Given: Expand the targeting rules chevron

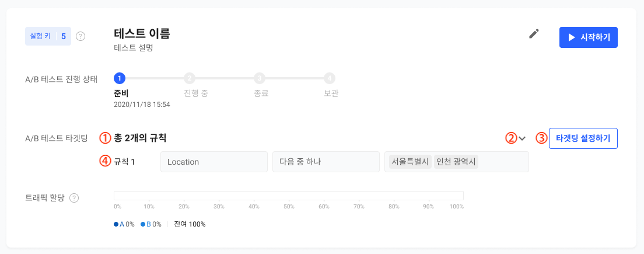Looking at the screenshot, I should [522, 138].
